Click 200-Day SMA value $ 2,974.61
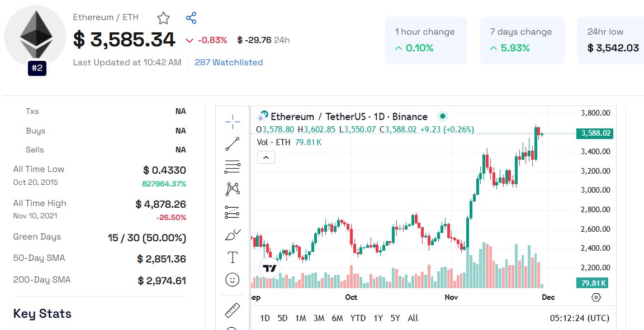Image resolution: width=644 pixels, height=330 pixels. pyautogui.click(x=162, y=281)
